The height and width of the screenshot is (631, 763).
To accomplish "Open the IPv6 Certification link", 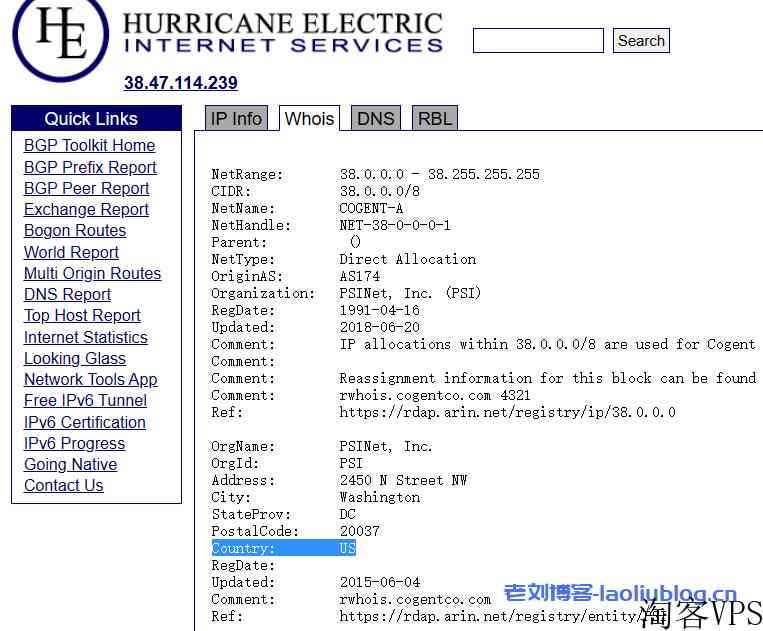I will pos(84,422).
